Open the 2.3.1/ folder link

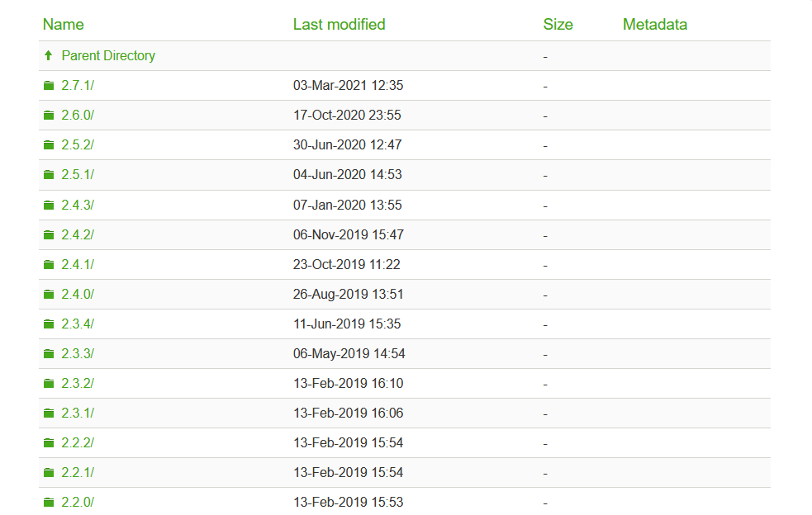(x=78, y=413)
